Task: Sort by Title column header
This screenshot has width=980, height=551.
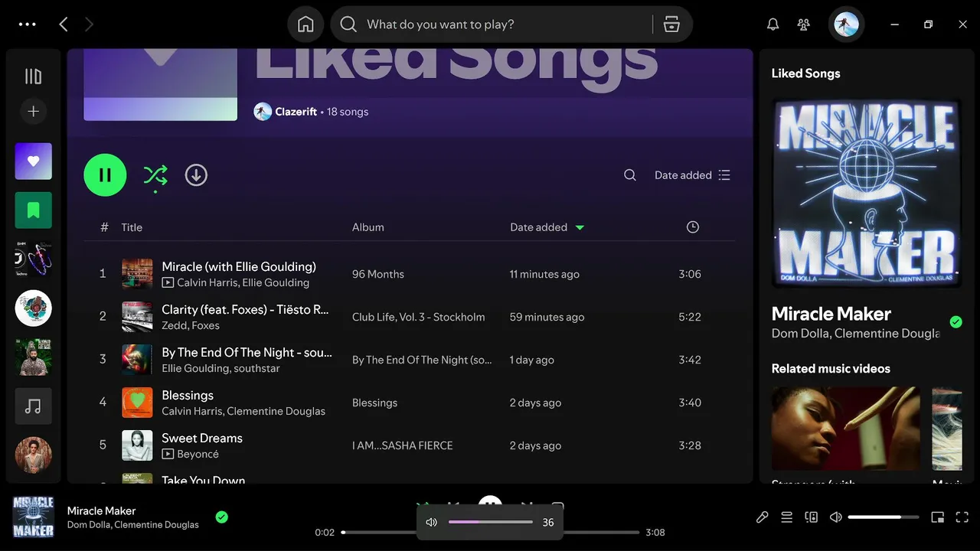Action: [132, 227]
